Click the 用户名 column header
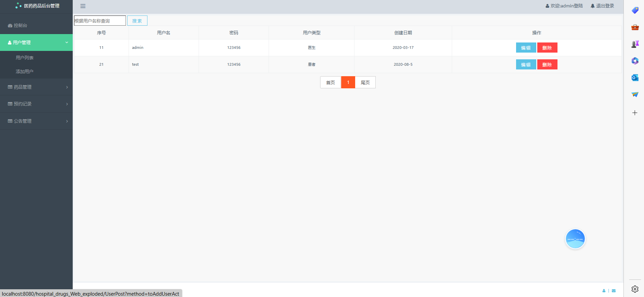Screen dimensions: 644x297 click(164, 33)
